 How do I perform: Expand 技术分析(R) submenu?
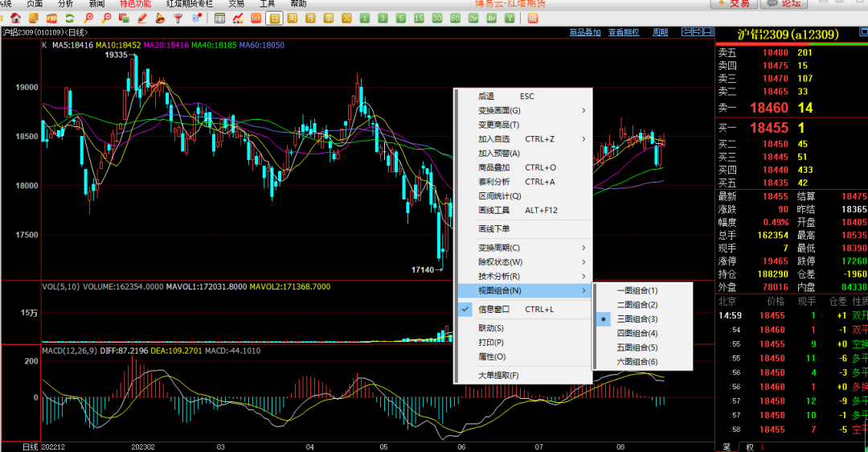point(523,277)
